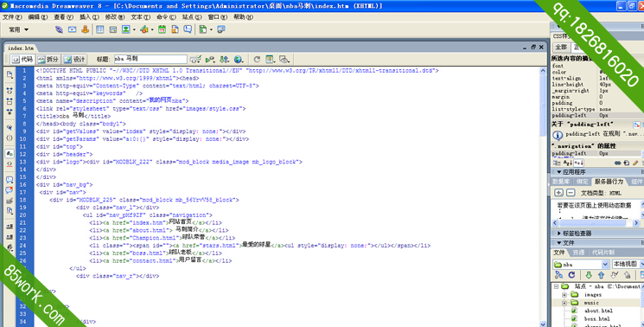This screenshot has width=644, height=327.
Task: Add a server behavior with plus button
Action: click(558, 193)
